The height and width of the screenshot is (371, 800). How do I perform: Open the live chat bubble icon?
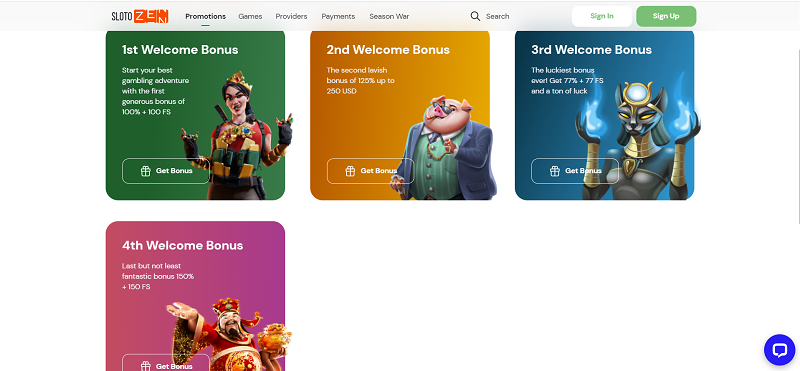780,350
